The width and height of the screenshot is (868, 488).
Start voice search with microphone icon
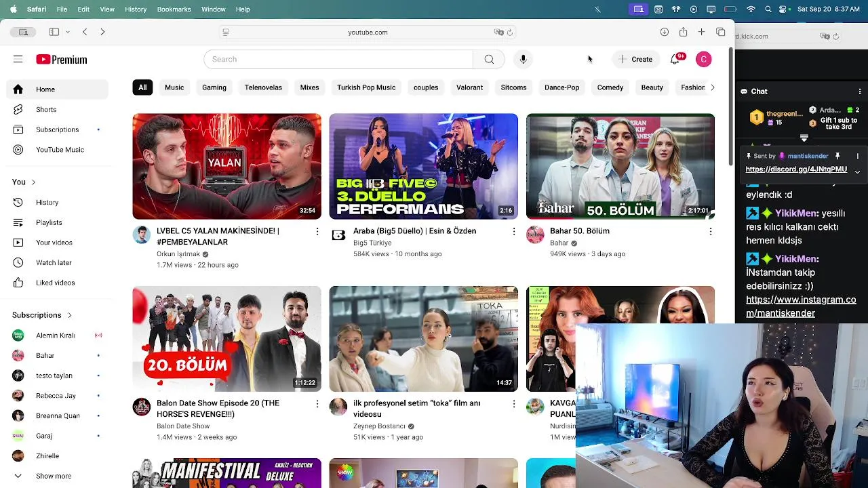[x=523, y=60]
